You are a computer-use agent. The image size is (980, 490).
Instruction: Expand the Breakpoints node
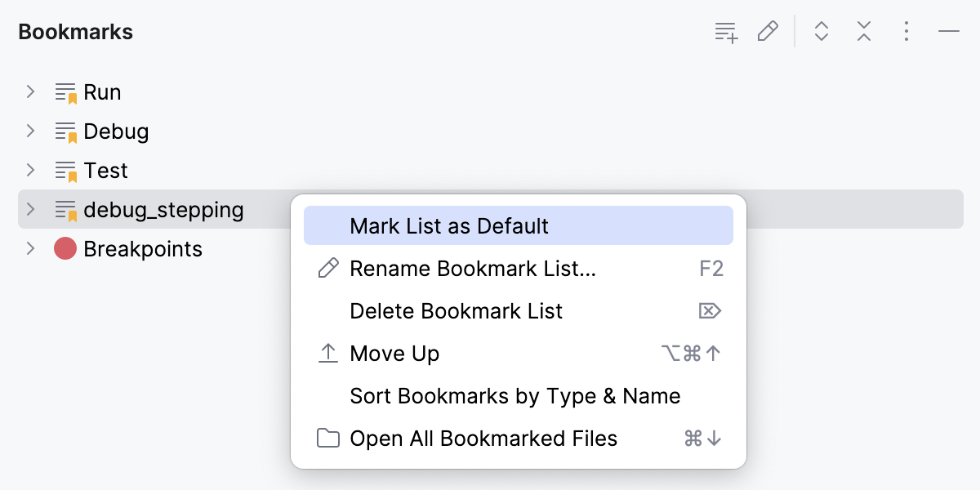(30, 248)
